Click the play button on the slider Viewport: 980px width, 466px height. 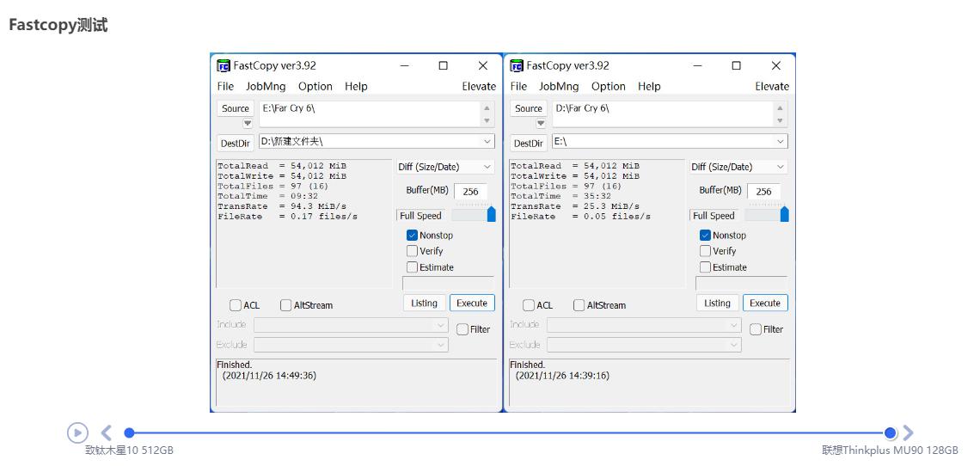pyautogui.click(x=77, y=433)
